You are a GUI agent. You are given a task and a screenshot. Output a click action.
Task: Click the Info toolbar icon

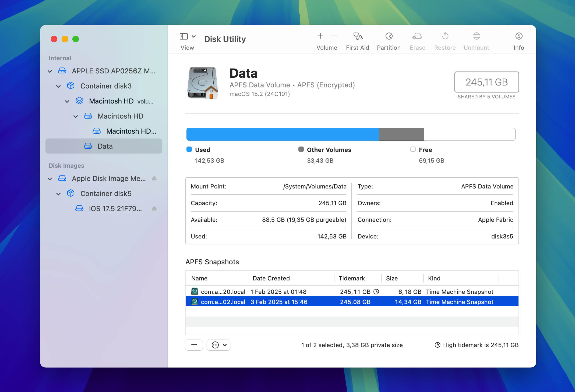pyautogui.click(x=518, y=36)
